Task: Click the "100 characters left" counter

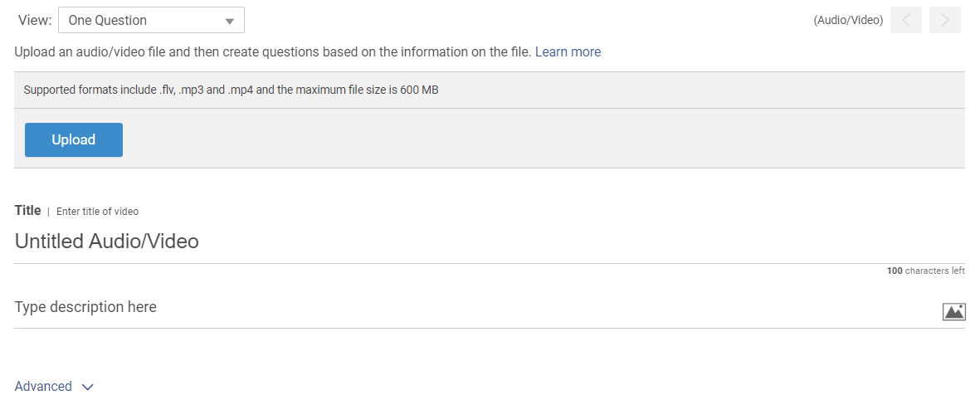Action: [925, 271]
